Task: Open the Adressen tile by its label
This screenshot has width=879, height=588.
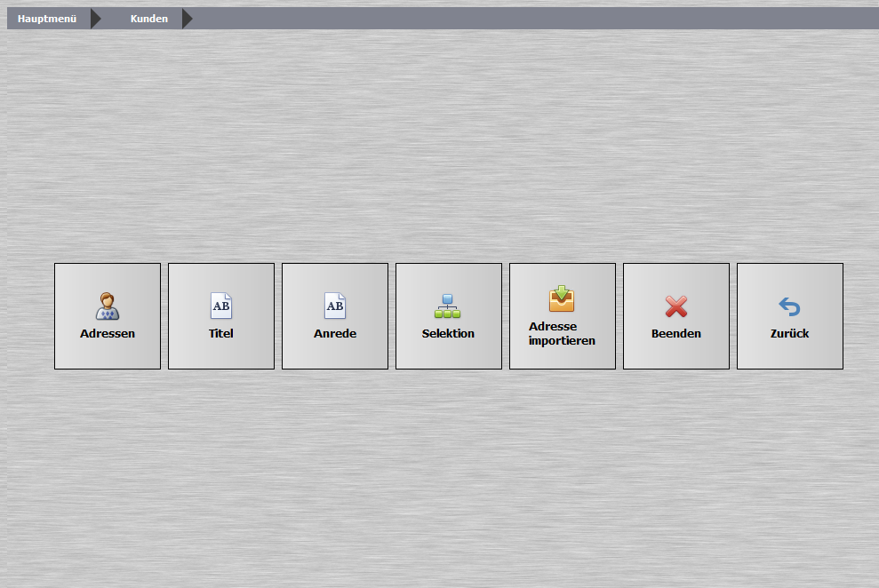Action: [108, 334]
